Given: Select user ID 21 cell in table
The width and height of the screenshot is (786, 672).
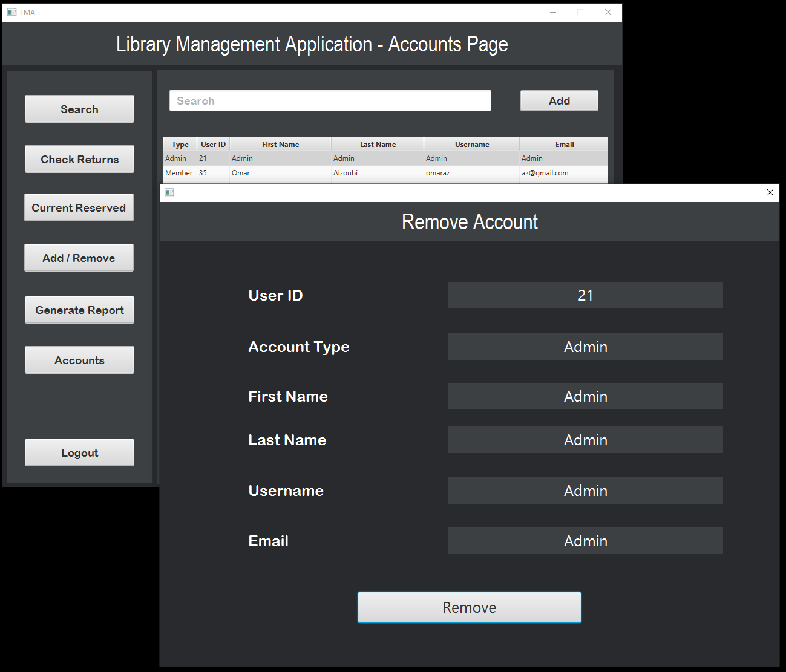Looking at the screenshot, I should click(213, 158).
